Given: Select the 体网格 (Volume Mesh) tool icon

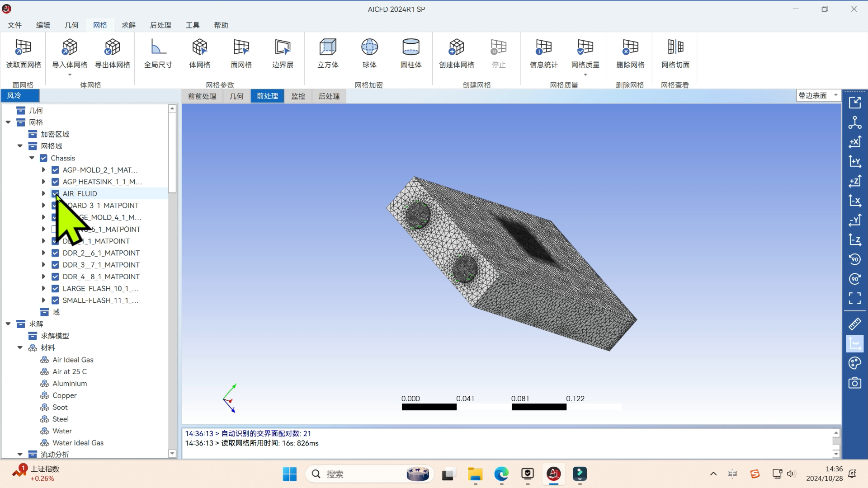Looking at the screenshot, I should pos(200,52).
